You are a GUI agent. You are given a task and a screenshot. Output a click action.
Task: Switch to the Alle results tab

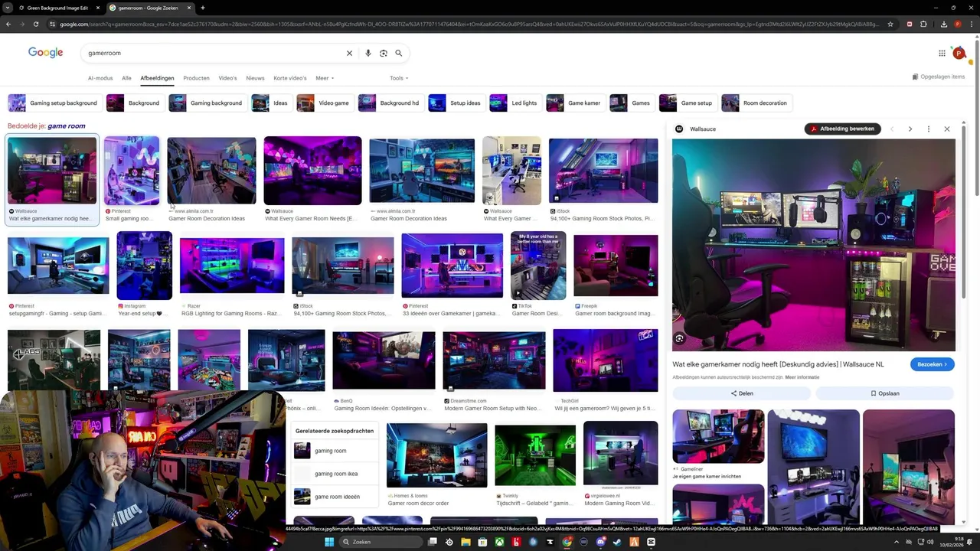[x=126, y=78]
